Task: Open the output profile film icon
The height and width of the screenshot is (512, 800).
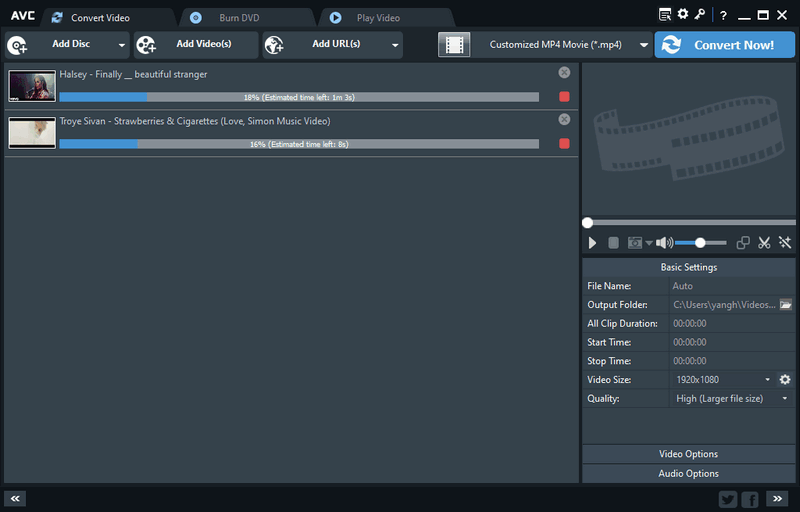Action: (454, 45)
